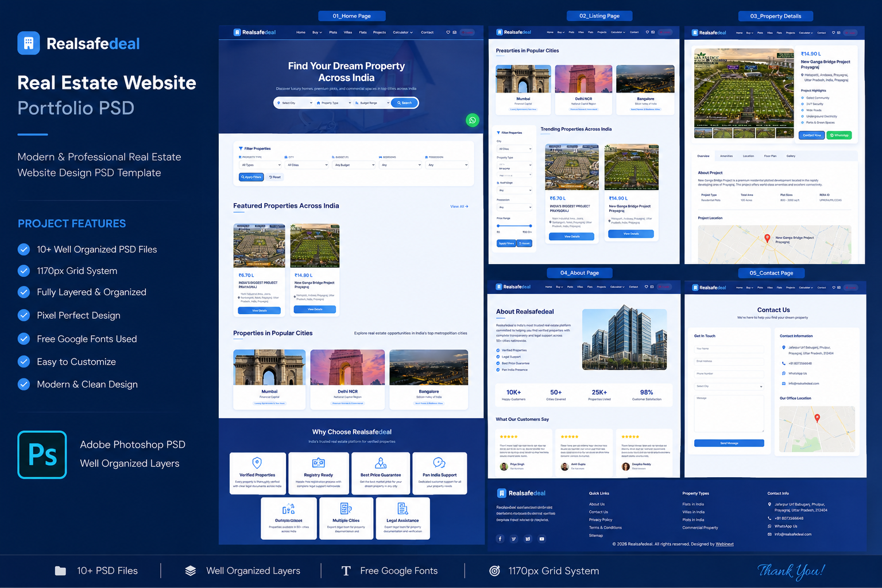Expand Calculator menu in Home Page navbar
882x588 pixels.
pos(403,32)
